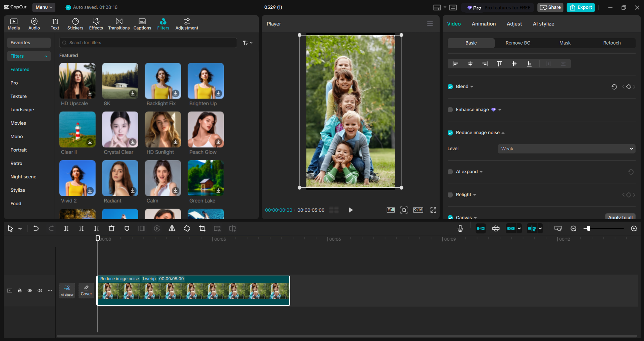Mirror the selected clip horizontally
The image size is (644, 341).
click(172, 228)
